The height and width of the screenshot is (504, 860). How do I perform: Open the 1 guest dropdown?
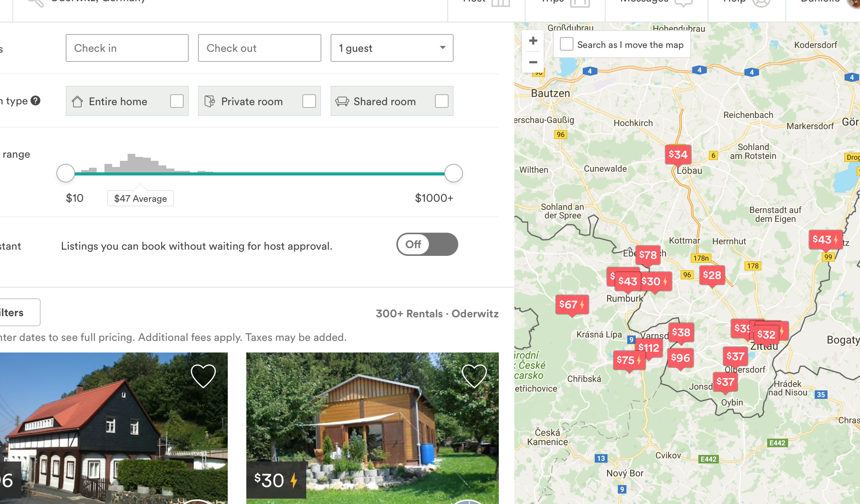coord(392,48)
